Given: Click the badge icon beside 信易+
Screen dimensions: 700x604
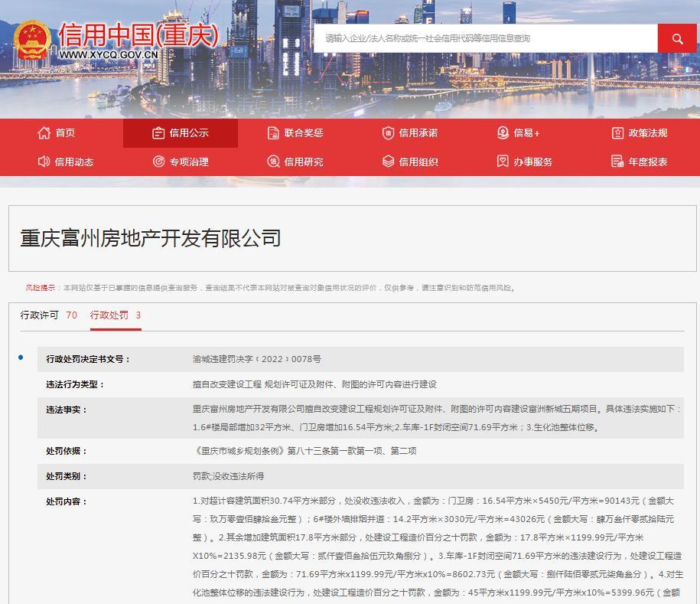Looking at the screenshot, I should [x=503, y=133].
